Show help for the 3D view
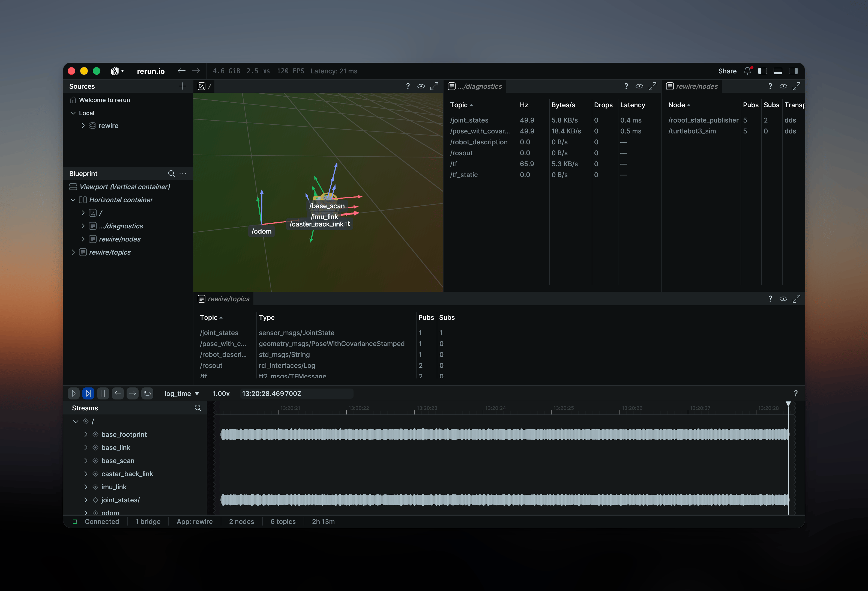Viewport: 868px width, 591px height. [x=408, y=86]
